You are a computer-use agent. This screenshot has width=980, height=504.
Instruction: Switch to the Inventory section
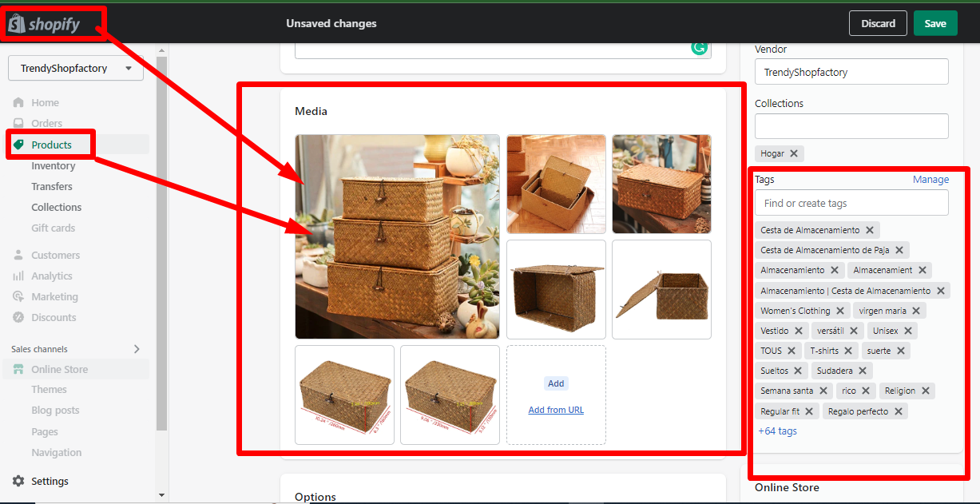tap(53, 165)
